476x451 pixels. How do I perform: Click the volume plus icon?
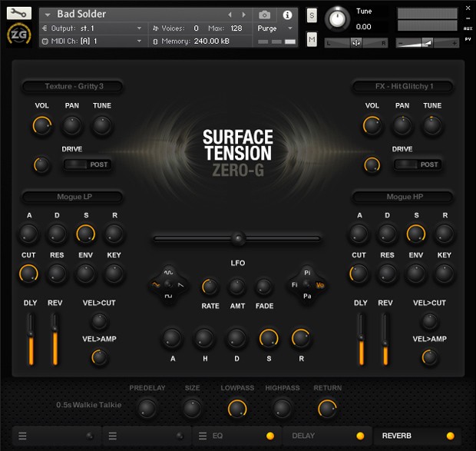[455, 44]
